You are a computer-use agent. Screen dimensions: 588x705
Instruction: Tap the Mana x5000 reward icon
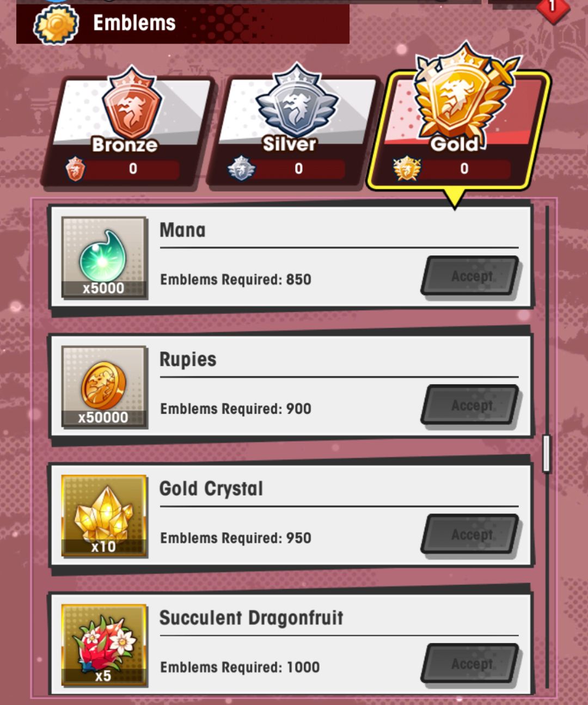104,258
